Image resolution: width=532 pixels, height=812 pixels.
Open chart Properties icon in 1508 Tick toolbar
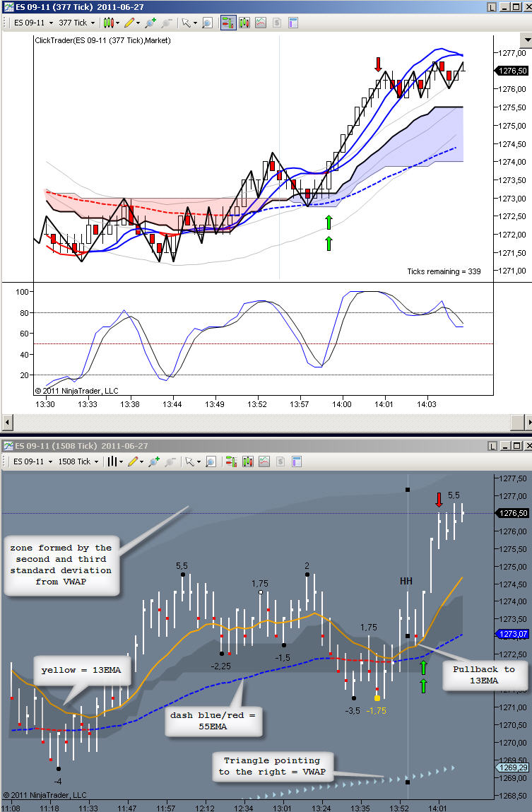coord(297,461)
